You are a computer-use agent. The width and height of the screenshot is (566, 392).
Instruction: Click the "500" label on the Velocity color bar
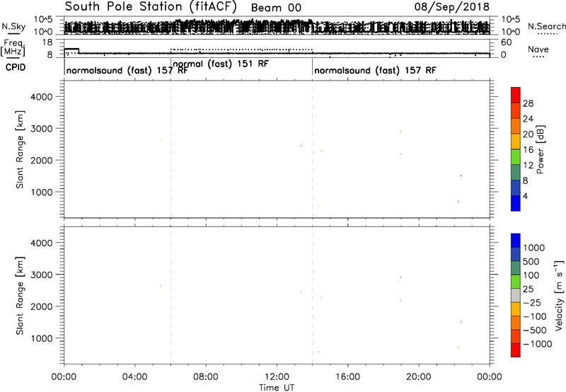[x=531, y=261]
